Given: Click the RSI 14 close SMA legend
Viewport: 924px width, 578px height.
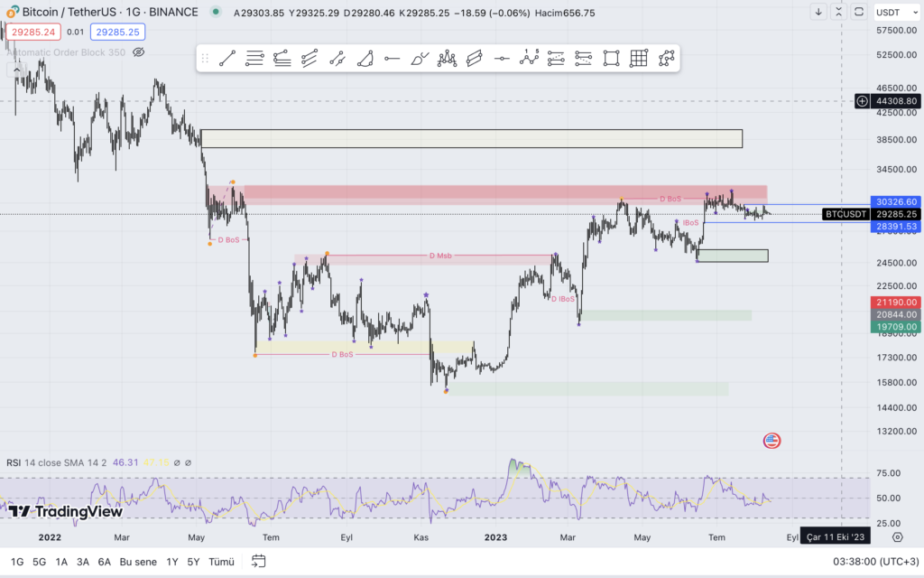Looking at the screenshot, I should (57, 462).
